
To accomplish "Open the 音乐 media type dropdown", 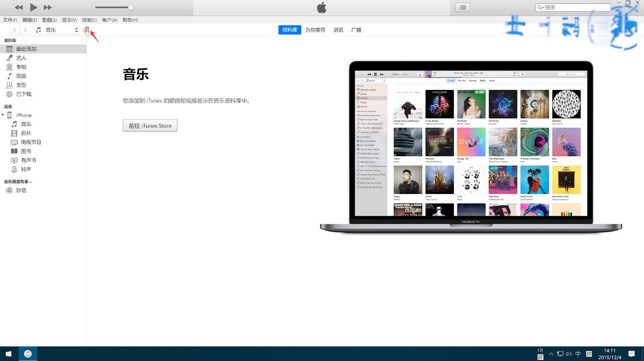I will coord(57,30).
